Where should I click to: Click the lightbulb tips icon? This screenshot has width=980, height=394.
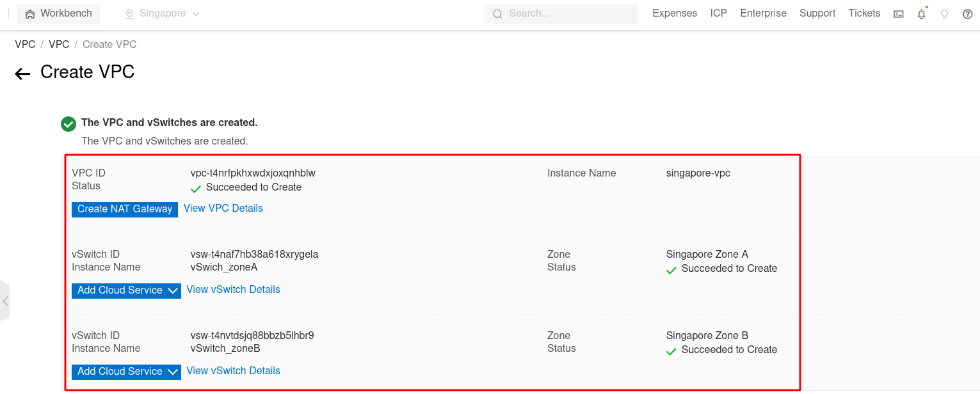coord(944,14)
